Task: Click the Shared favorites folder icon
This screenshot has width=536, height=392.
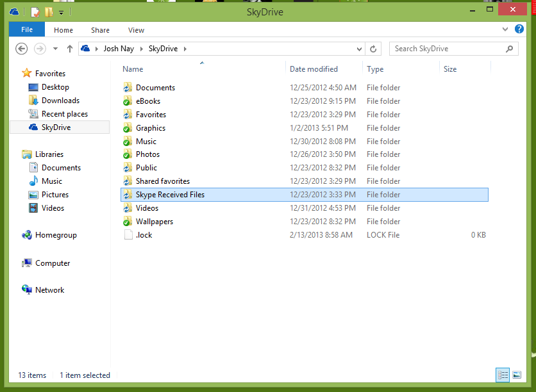Action: 128,181
